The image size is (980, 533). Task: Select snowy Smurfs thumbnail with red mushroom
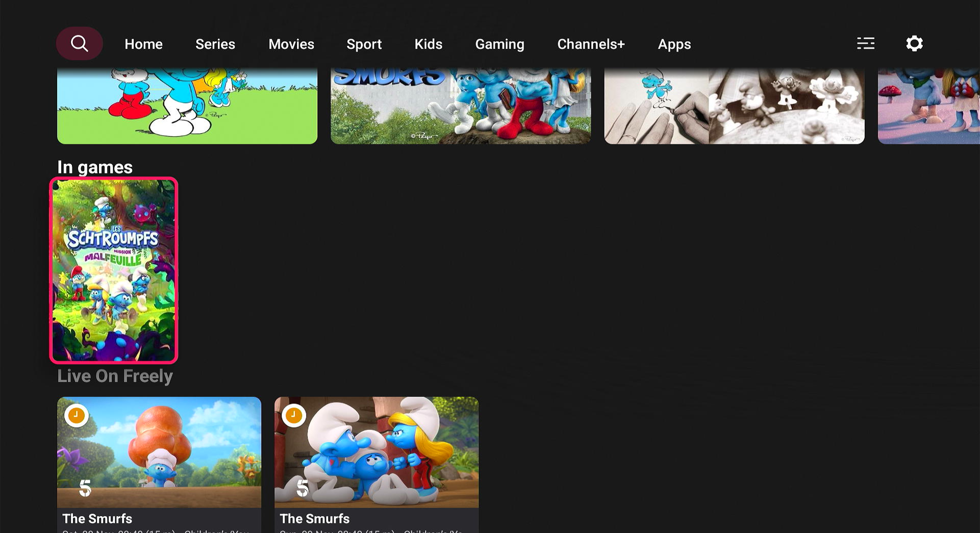[928, 105]
